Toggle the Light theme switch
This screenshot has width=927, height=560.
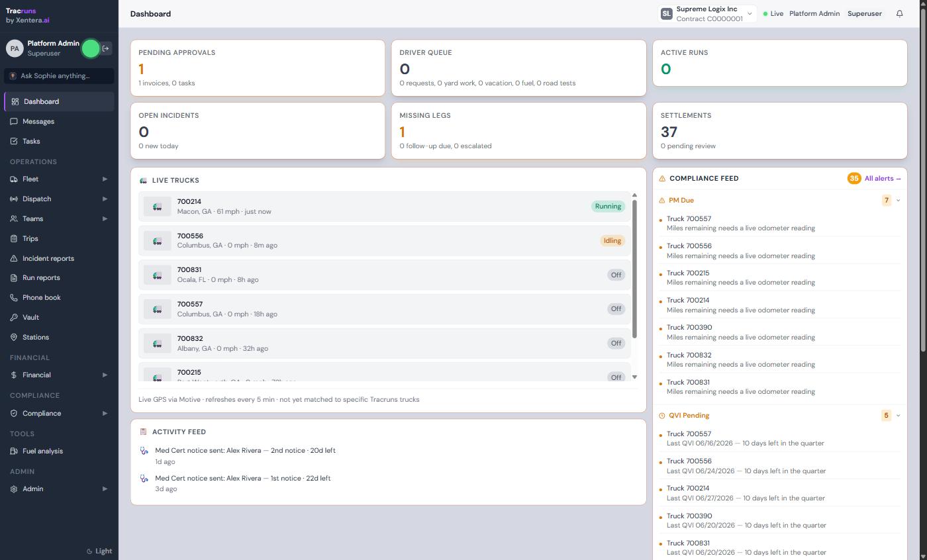coord(99,551)
